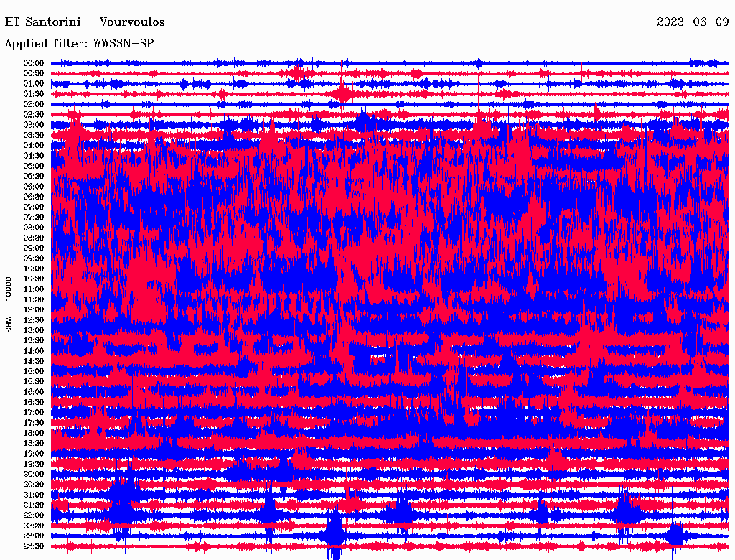Click the 10:30 time label
The width and height of the screenshot is (735, 560).
pyautogui.click(x=34, y=279)
